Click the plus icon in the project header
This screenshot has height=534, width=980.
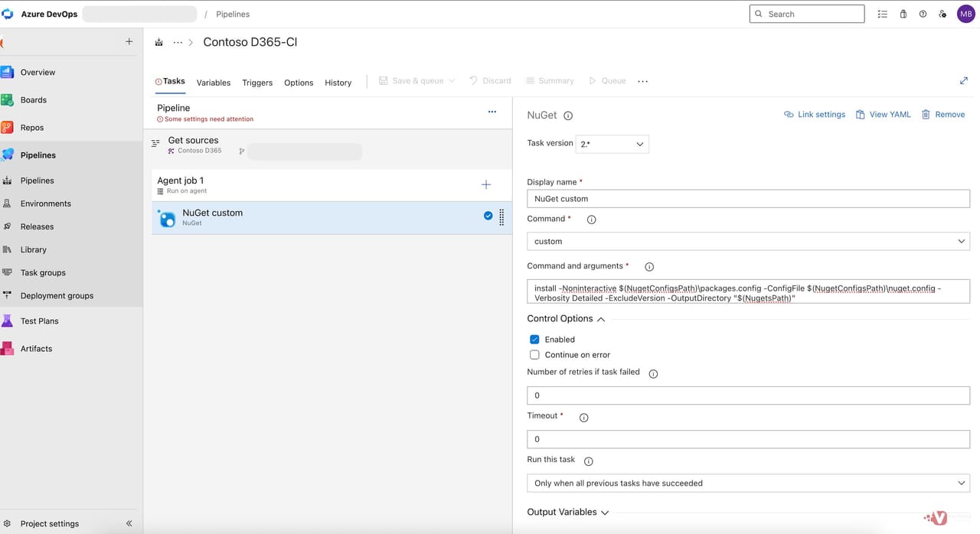[129, 42]
